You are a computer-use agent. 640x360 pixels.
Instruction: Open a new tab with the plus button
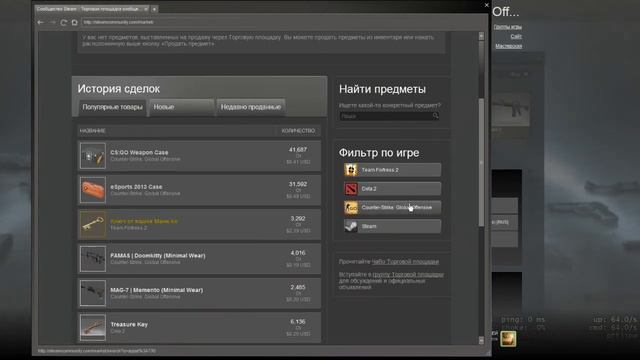[154, 9]
